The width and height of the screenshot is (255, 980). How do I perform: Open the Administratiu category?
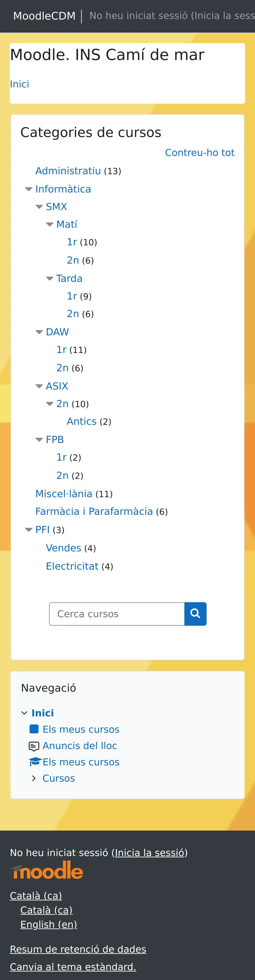pos(68,171)
